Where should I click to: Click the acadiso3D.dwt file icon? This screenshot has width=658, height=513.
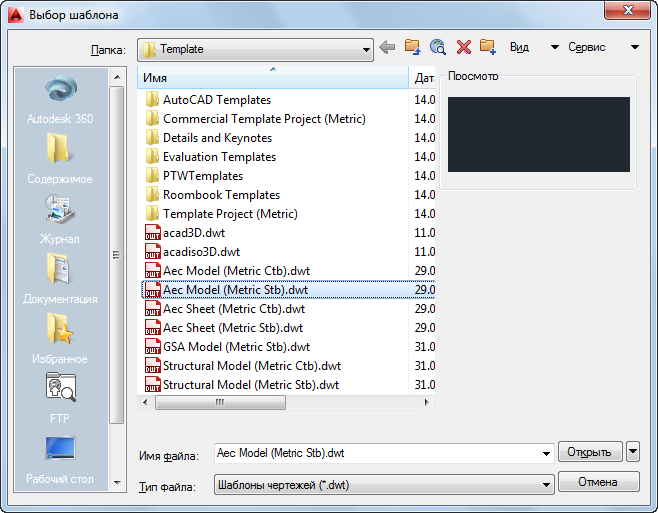(152, 252)
